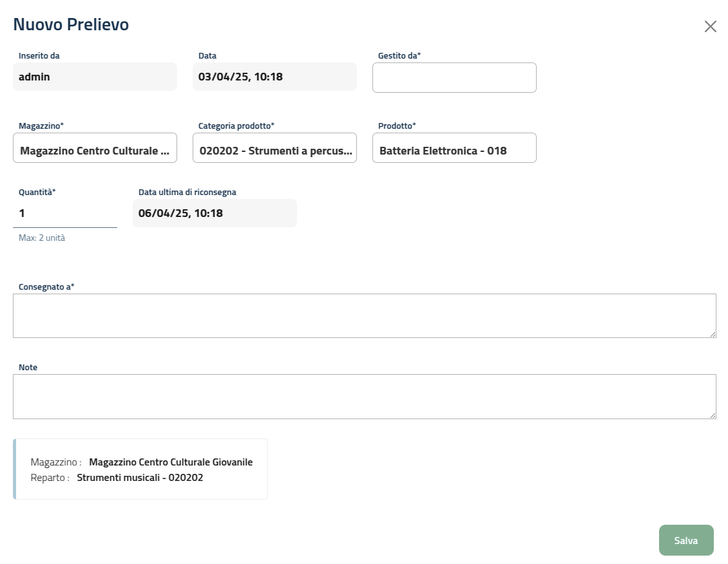The height and width of the screenshot is (564, 728).
Task: Click the Gestito da label
Action: 399,56
